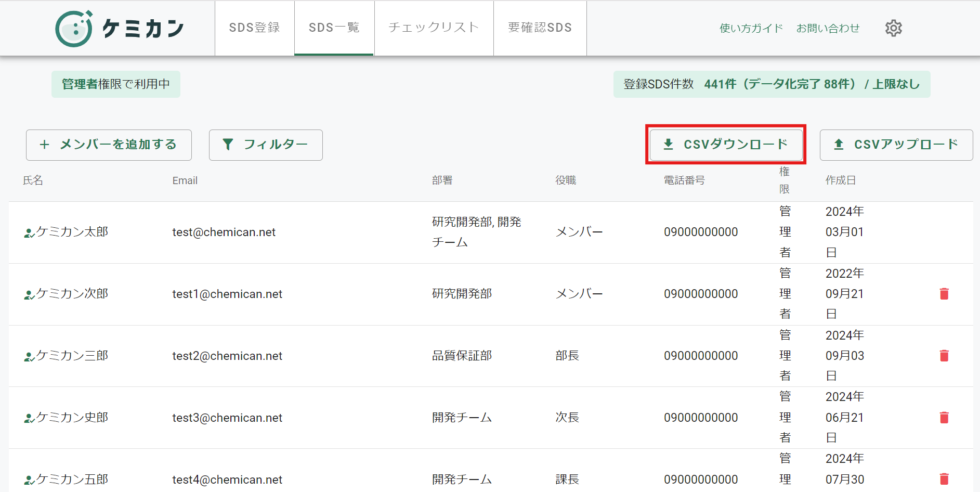Viewport: 980px width, 492px height.
Task: Click email test4@chemican.net
Action: pyautogui.click(x=227, y=479)
